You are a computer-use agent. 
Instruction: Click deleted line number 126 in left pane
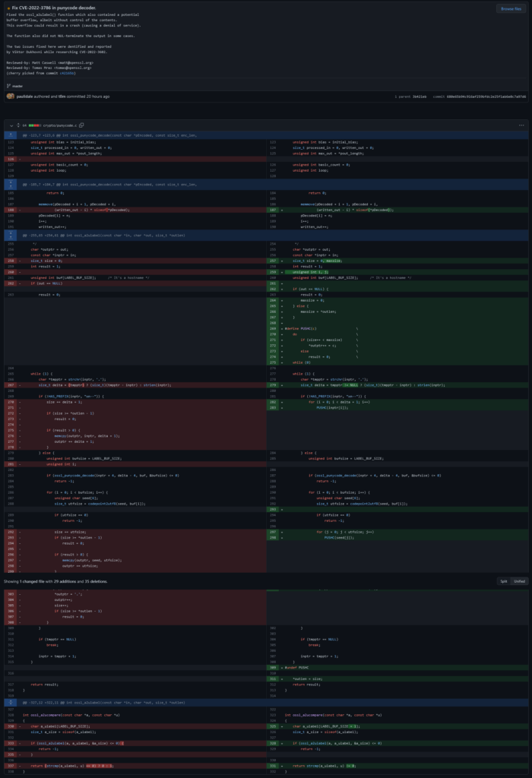click(11, 159)
